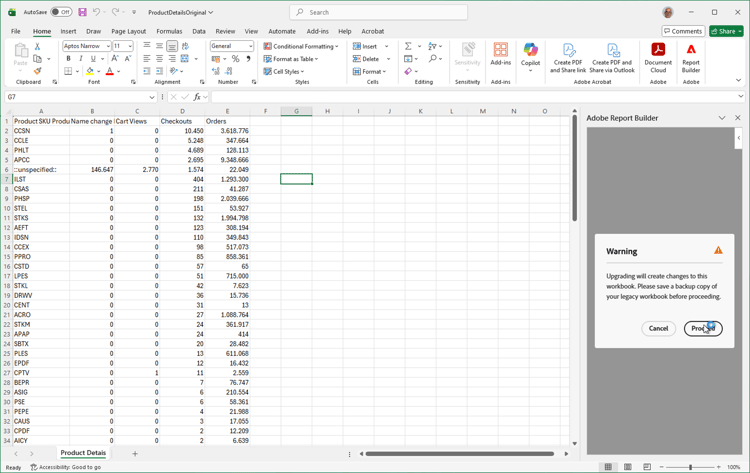Launch Copilot from the ribbon
The image size is (750, 473).
point(530,57)
